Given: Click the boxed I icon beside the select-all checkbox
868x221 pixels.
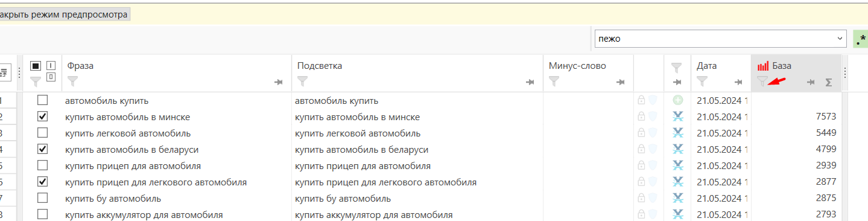Looking at the screenshot, I should coord(51,66).
